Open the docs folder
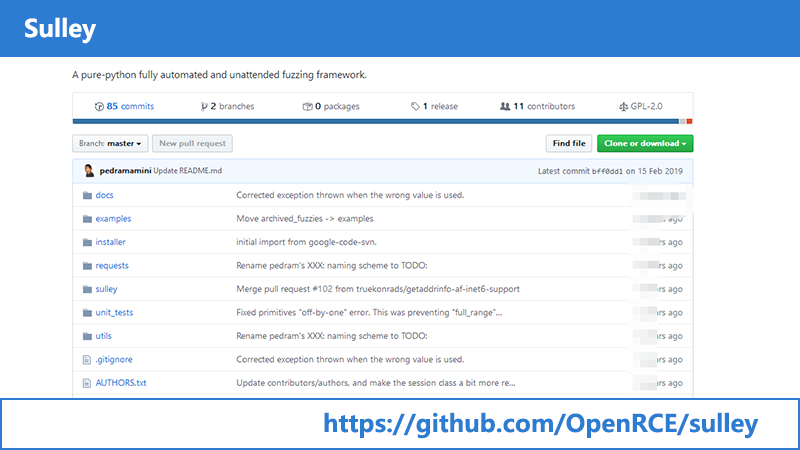Screen dimensions: 800x450 coord(104,195)
